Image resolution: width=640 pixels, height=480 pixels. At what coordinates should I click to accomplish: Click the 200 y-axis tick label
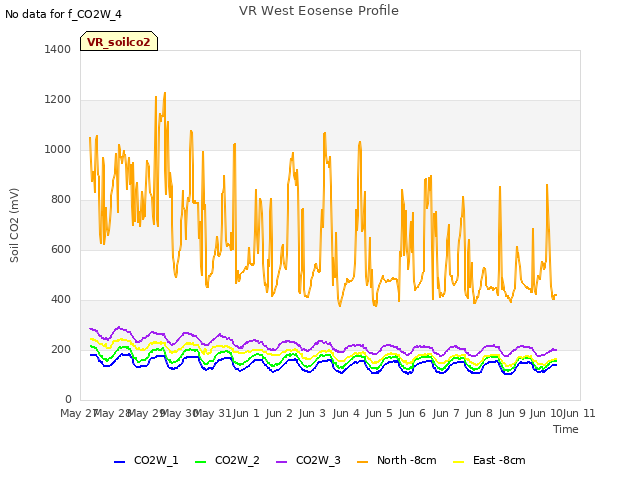61,349
